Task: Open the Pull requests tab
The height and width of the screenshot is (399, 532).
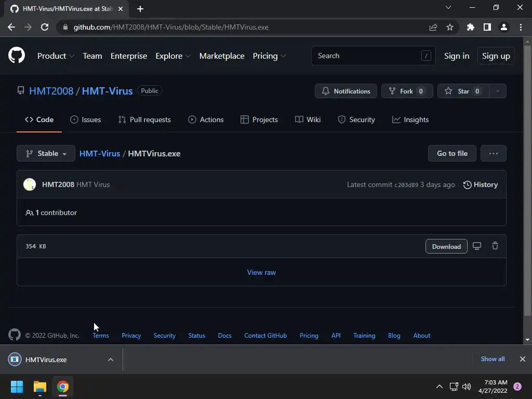Action: 144,119
